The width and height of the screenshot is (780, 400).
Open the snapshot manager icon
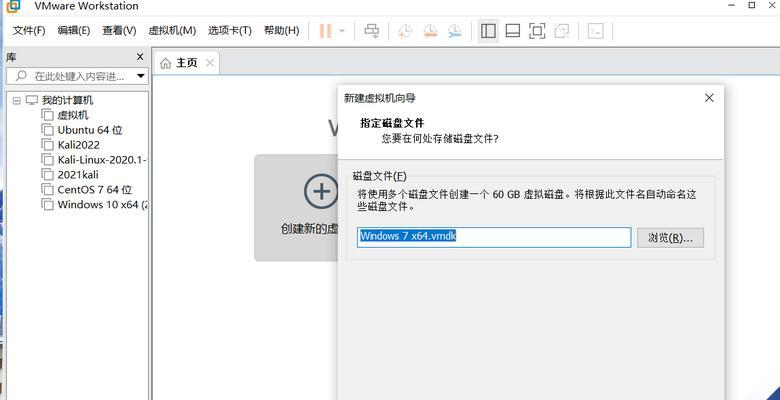click(455, 31)
